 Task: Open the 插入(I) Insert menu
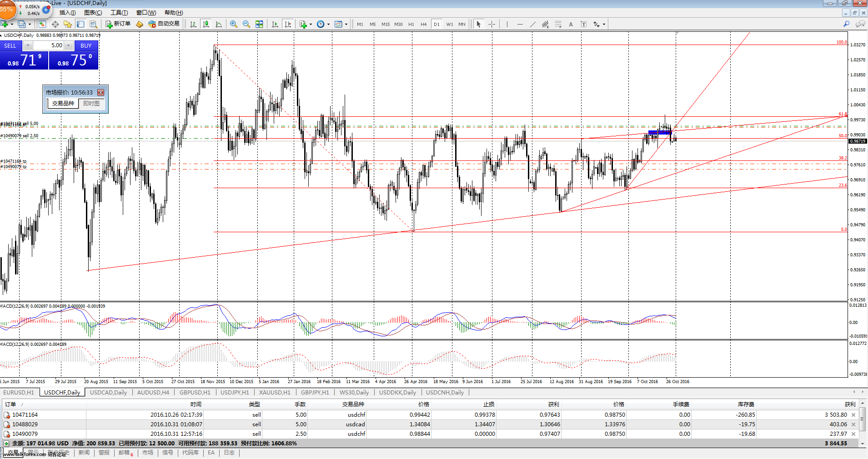click(x=67, y=13)
